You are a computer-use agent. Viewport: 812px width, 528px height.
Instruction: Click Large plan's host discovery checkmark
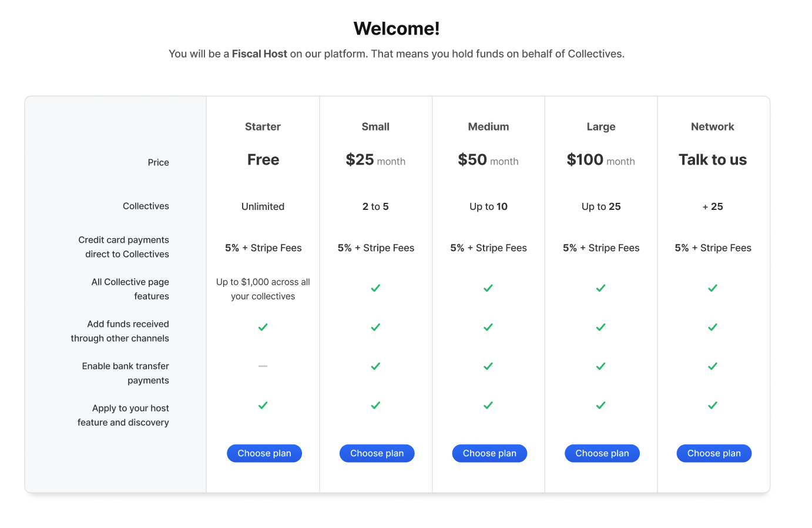(x=600, y=405)
